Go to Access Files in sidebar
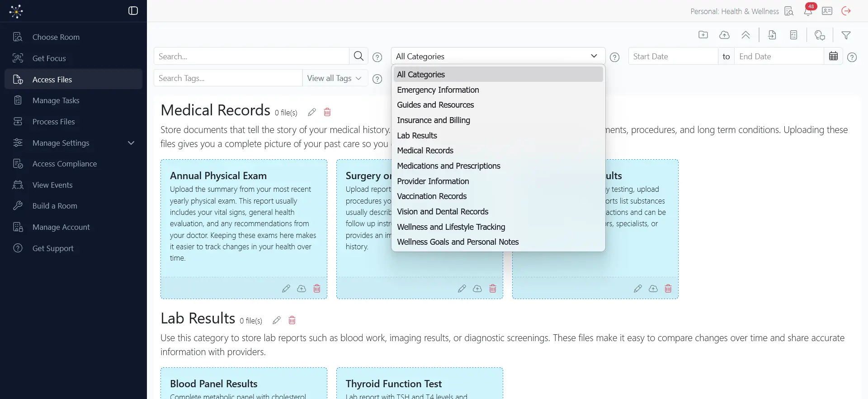The width and height of the screenshot is (868, 399). pyautogui.click(x=73, y=79)
